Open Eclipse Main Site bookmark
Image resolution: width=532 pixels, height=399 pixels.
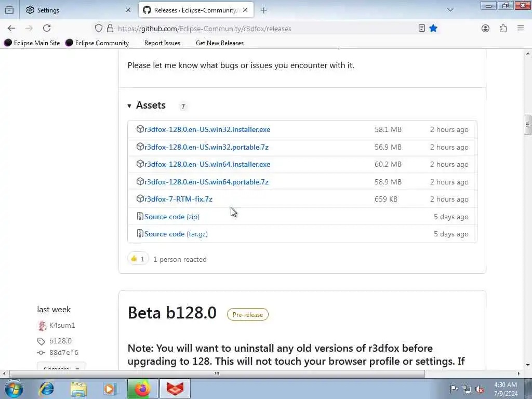point(32,43)
